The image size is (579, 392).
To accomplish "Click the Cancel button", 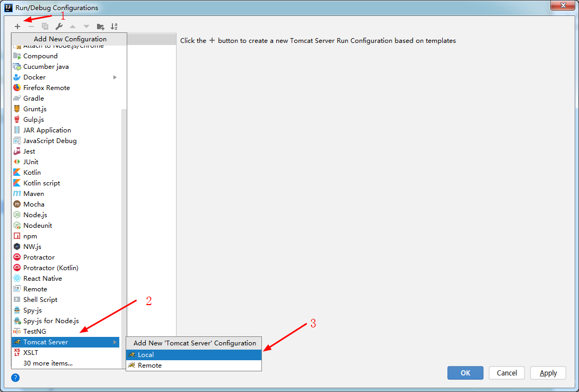I will coord(507,373).
